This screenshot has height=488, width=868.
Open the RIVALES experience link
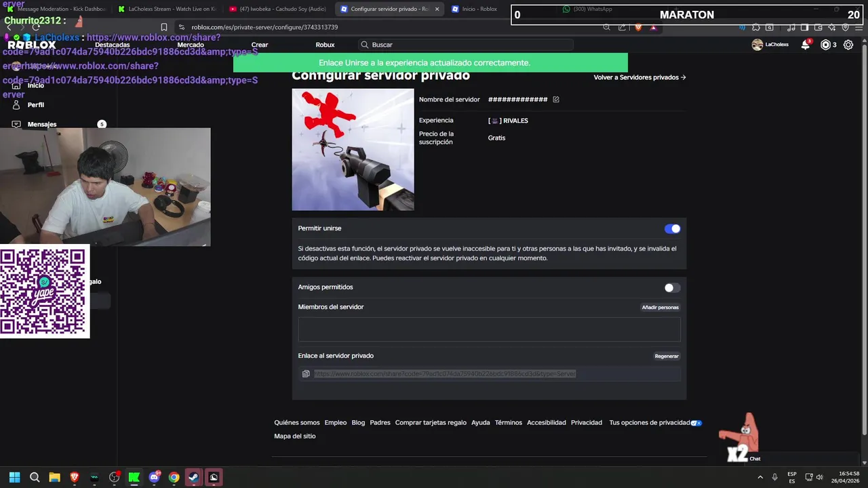tap(508, 121)
